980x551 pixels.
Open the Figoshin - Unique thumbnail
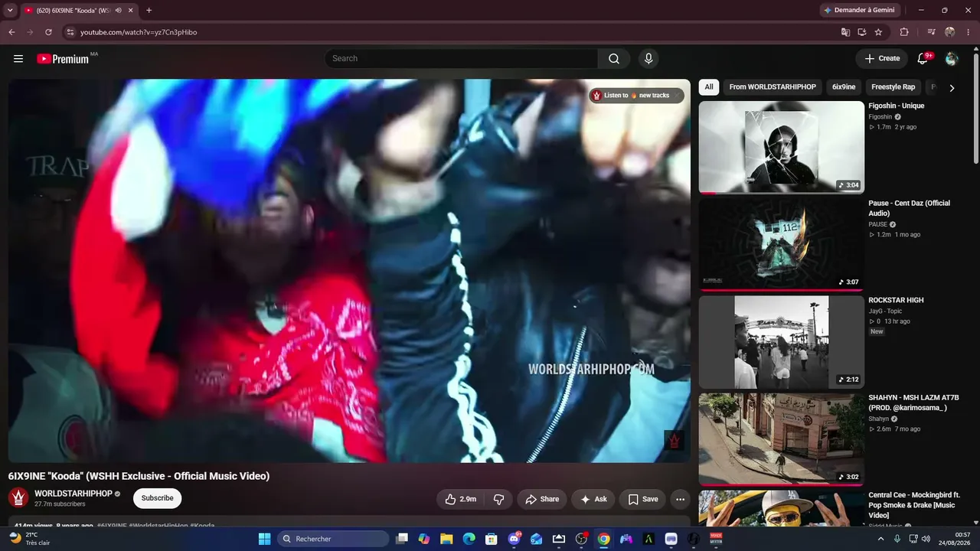(781, 147)
